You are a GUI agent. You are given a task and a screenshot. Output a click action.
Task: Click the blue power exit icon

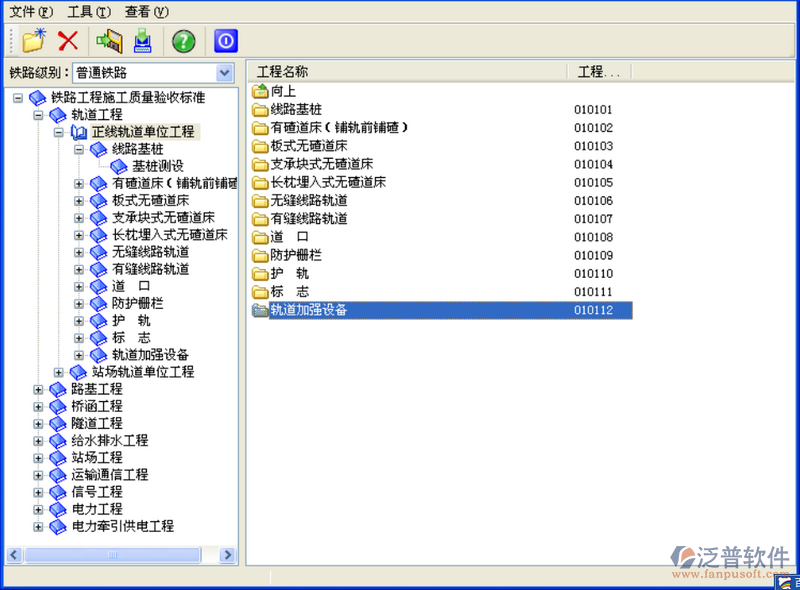point(226,41)
